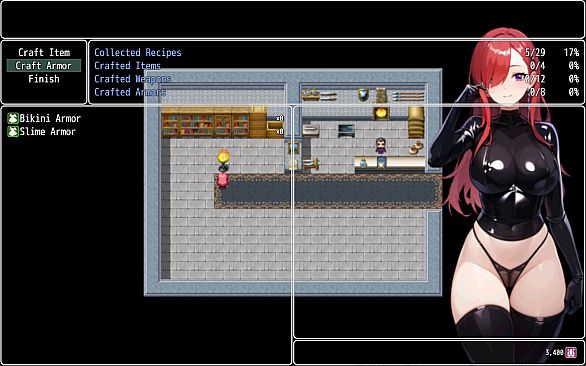Viewport: 586px width, 366px height.
Task: Click the fireplace in the shop
Action: (381, 113)
